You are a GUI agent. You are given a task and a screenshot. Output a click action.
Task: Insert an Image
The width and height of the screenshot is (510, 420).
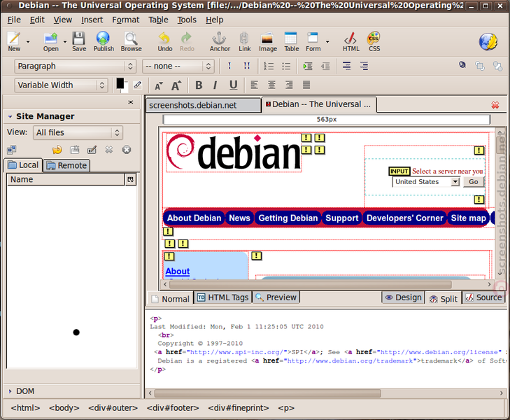click(268, 41)
